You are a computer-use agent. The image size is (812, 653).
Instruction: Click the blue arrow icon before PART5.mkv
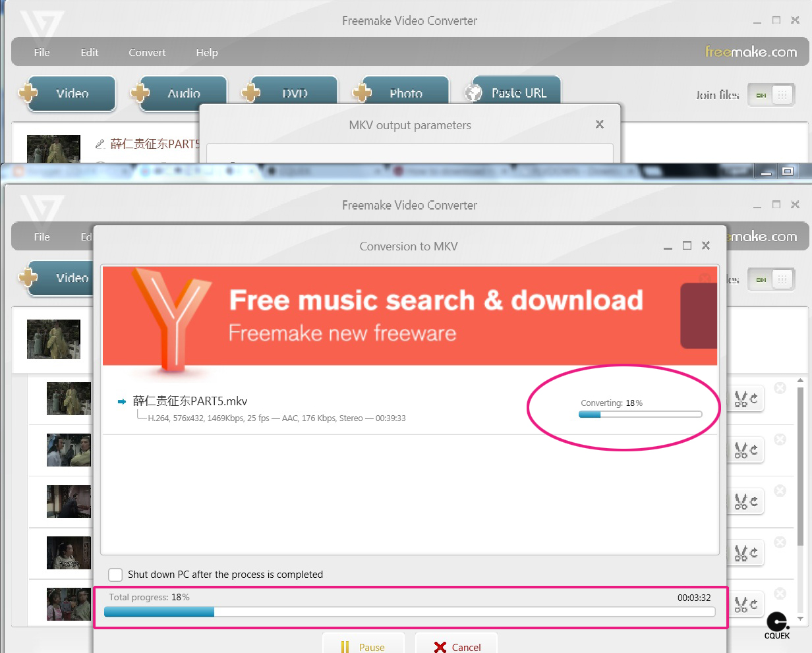[x=122, y=402]
